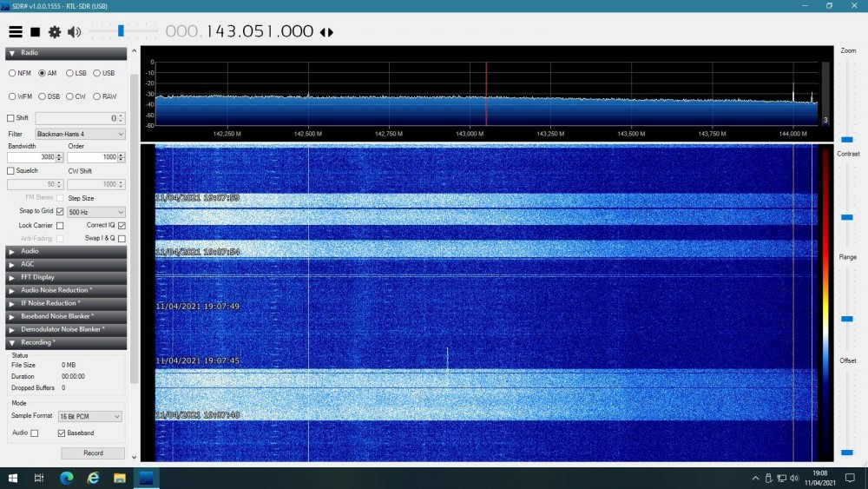868x489 pixels.
Task: Enable the Audio recording checkbox
Action: [35, 433]
